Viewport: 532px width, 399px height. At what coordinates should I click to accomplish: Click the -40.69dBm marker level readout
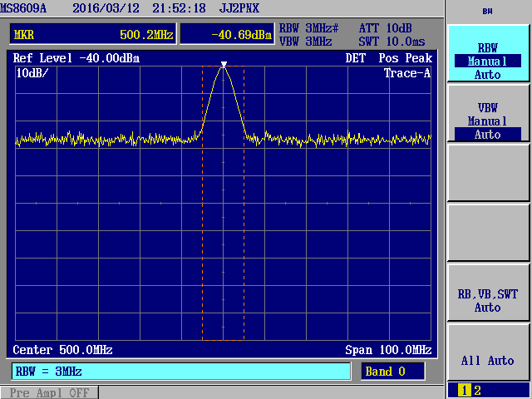(x=227, y=34)
